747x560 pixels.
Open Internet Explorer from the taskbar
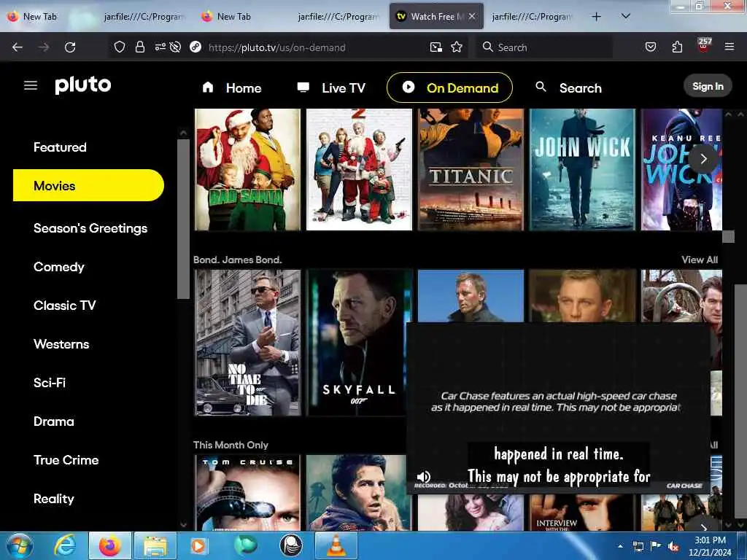64,545
